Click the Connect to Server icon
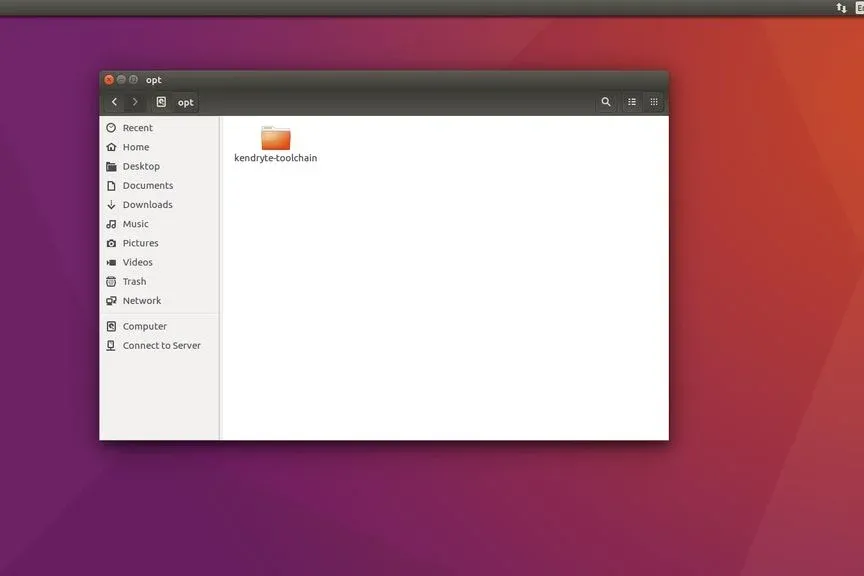864x576 pixels. [111, 346]
